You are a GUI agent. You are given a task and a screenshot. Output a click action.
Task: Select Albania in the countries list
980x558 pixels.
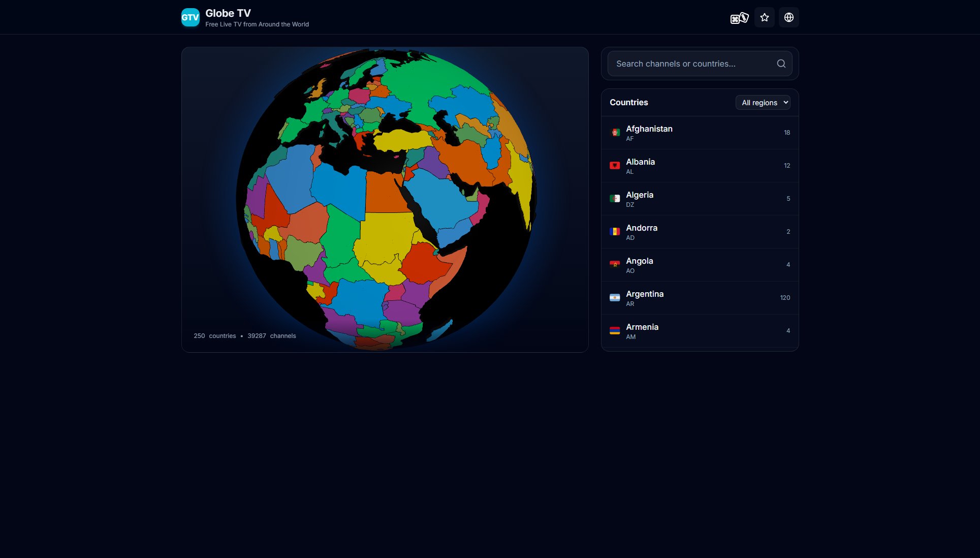pos(700,166)
